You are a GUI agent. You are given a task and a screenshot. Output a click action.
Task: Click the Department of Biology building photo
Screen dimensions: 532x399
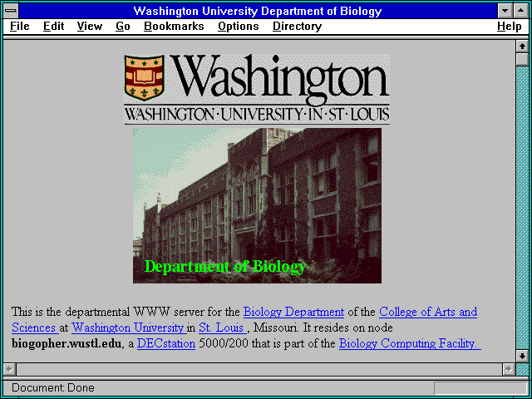[257, 205]
